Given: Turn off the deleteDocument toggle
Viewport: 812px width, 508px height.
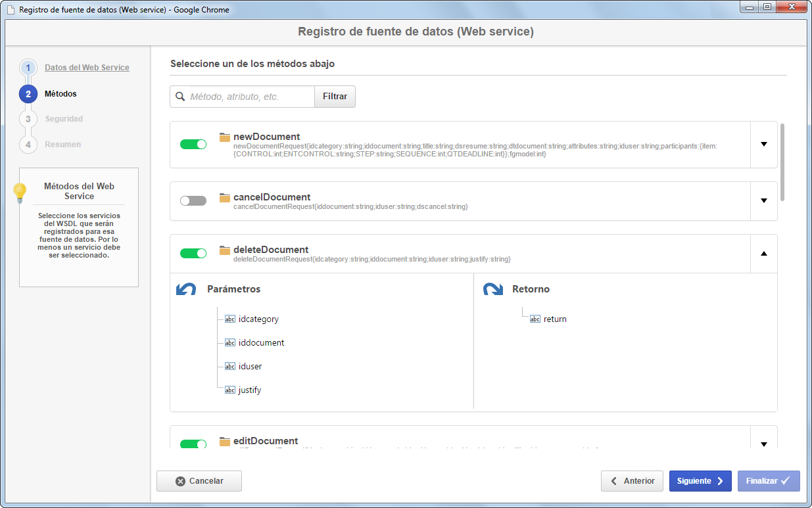Looking at the screenshot, I should click(x=193, y=253).
